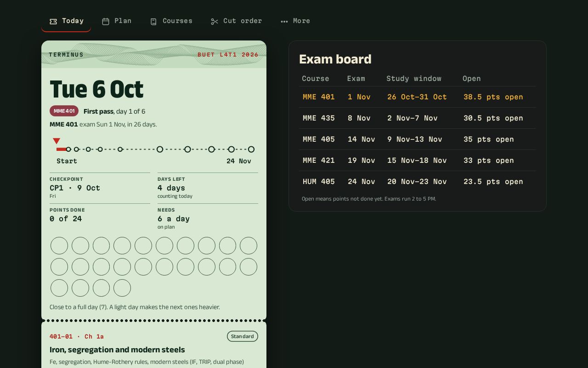Screen dimensions: 588x368
Task: Click HUM 405 in Exam board
Action: [319, 182]
